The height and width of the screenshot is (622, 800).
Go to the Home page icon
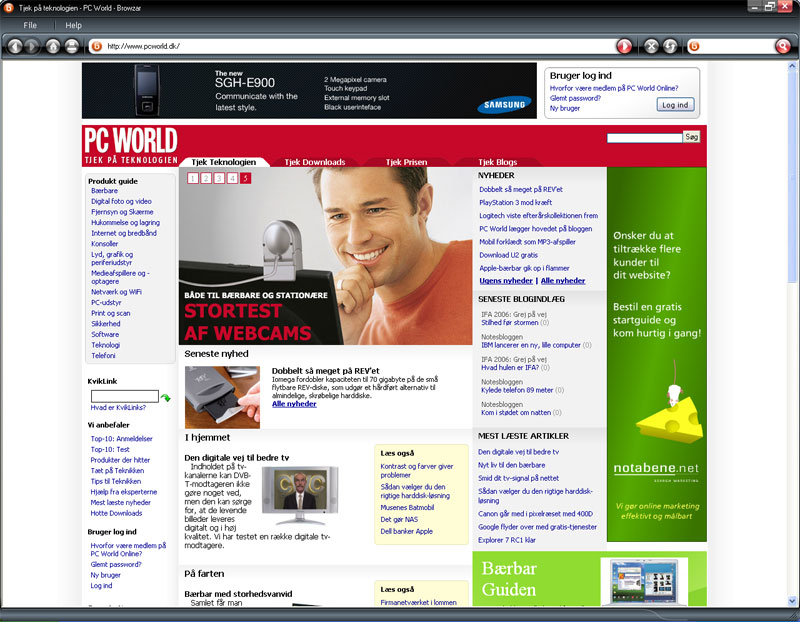[53, 46]
